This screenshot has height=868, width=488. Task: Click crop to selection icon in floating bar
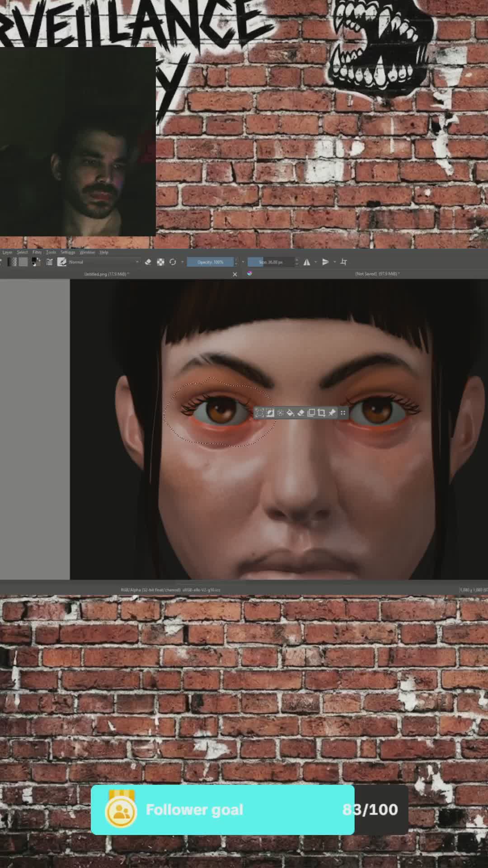click(321, 413)
